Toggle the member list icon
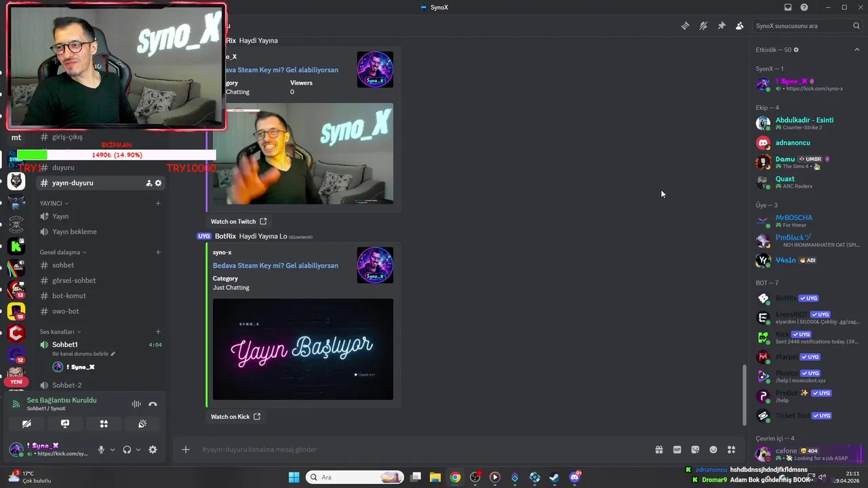Image resolution: width=868 pixels, height=488 pixels. 739,26
